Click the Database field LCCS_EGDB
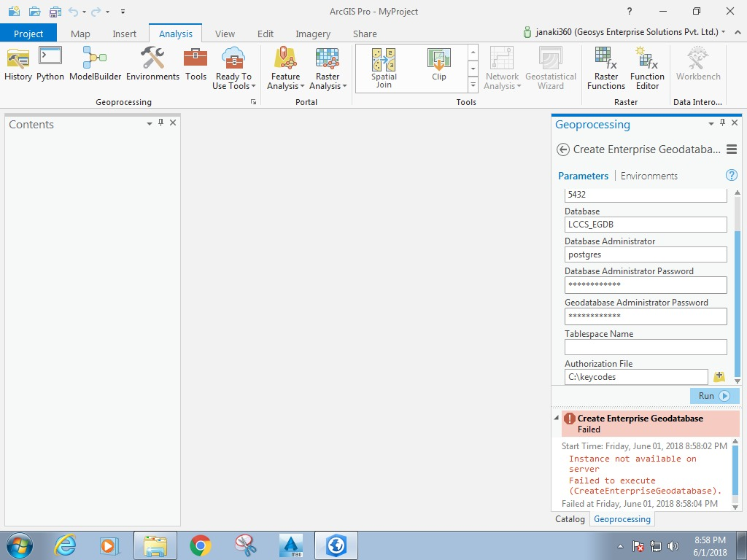The width and height of the screenshot is (747, 560). click(646, 225)
